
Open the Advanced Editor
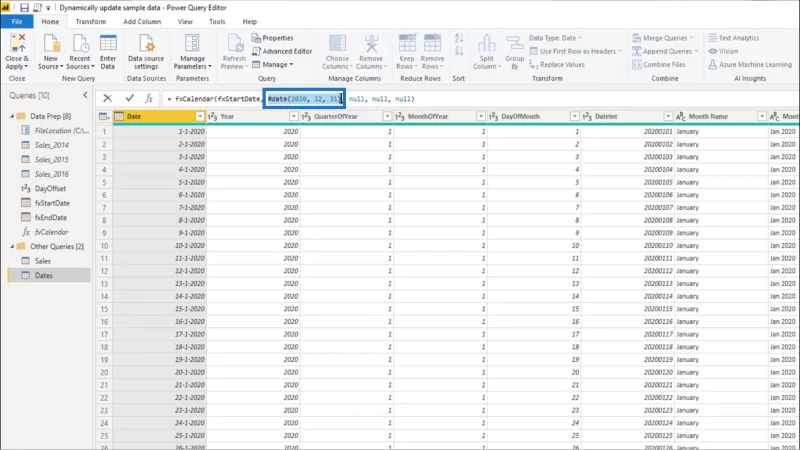(x=282, y=51)
